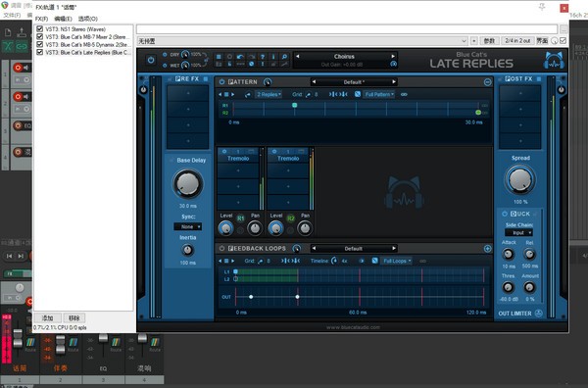Toggle the WET enable button

click(165, 66)
